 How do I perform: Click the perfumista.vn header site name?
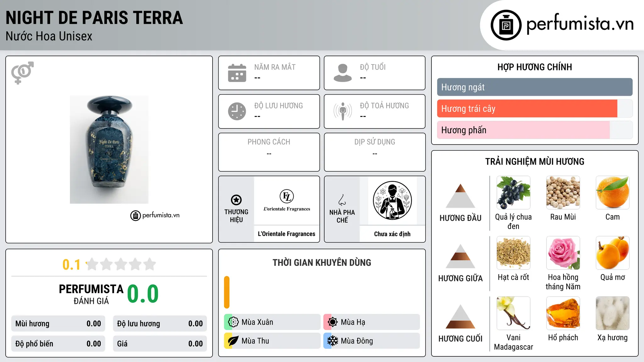tap(580, 23)
